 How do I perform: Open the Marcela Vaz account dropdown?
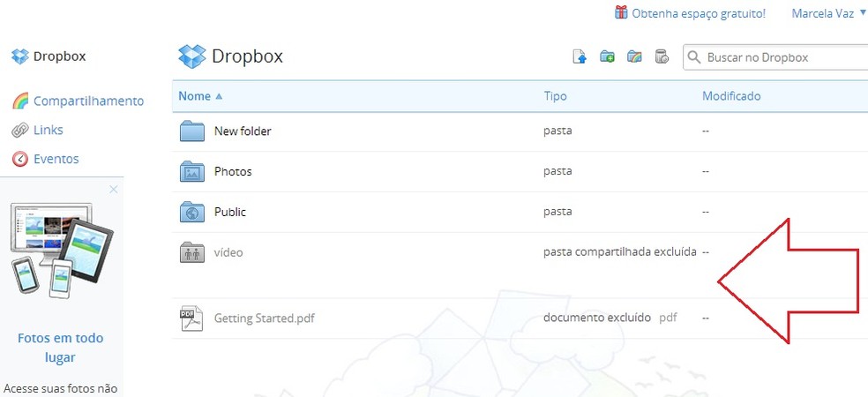[828, 13]
